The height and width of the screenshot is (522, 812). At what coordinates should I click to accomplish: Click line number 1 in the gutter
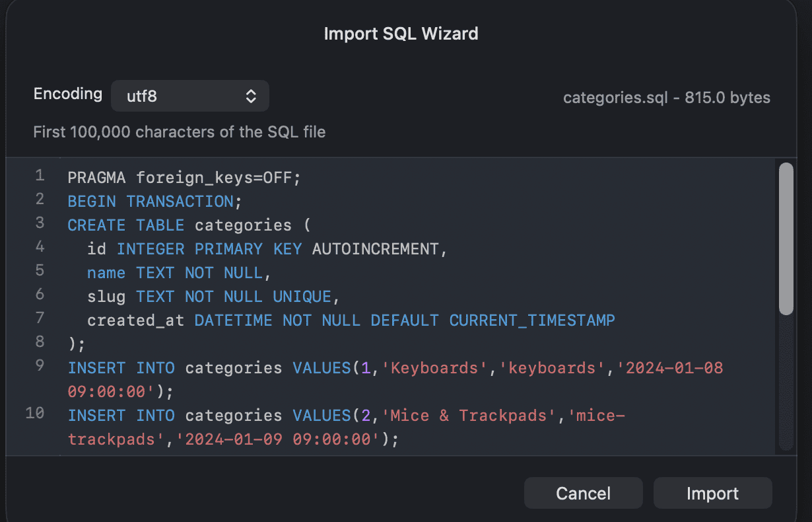40,176
